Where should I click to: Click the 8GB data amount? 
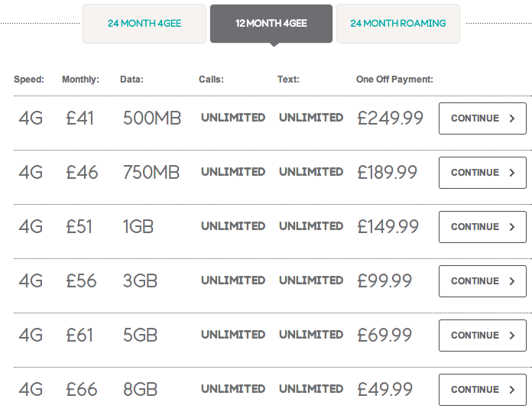(x=140, y=389)
